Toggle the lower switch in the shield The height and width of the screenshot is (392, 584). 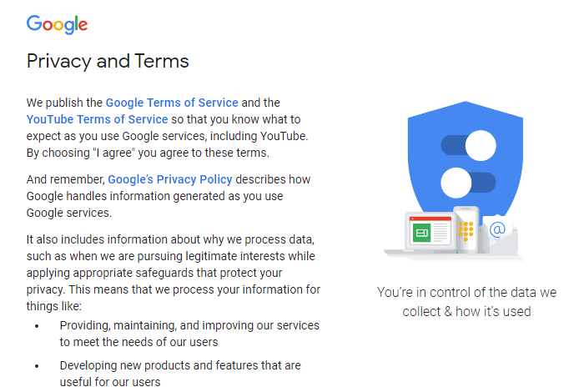[x=456, y=182]
